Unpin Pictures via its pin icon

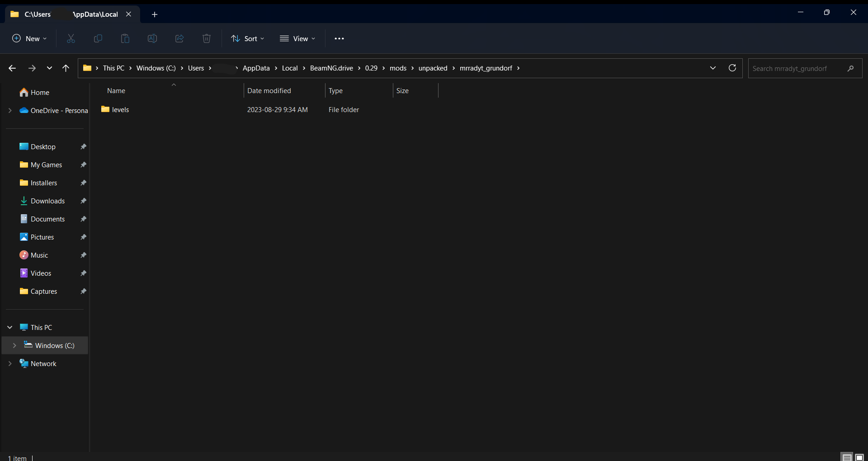[84, 237]
